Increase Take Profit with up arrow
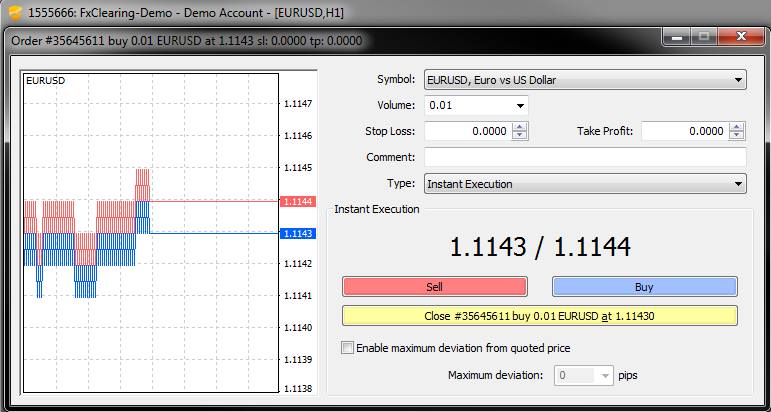The height and width of the screenshot is (412, 771). 737,127
